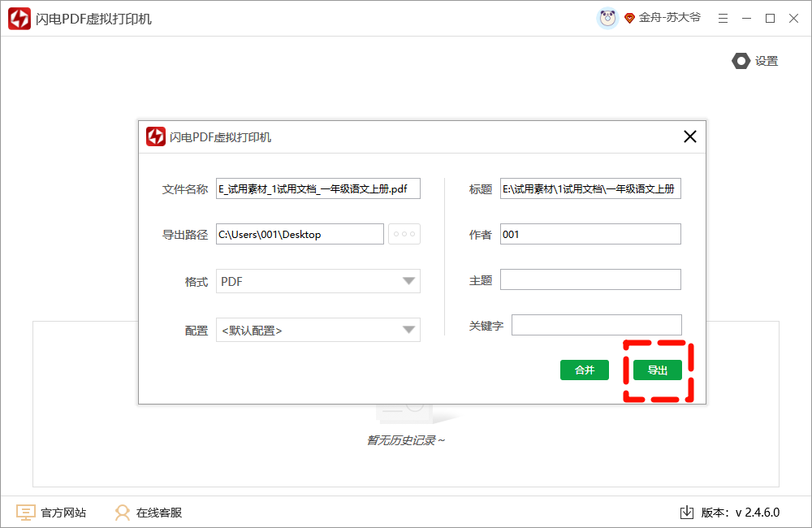The image size is (812, 528).
Task: Edit the 作者 author field showing 001
Action: (590, 234)
